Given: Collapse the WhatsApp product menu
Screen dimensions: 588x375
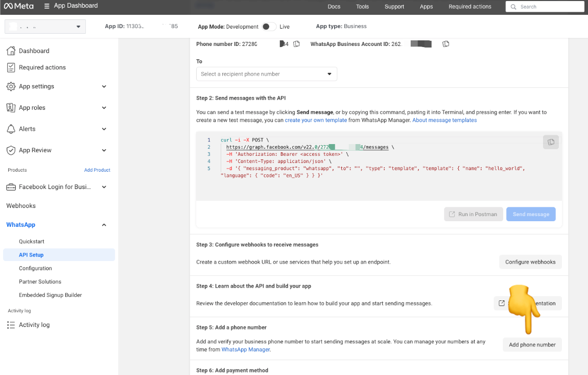Looking at the screenshot, I should point(104,225).
